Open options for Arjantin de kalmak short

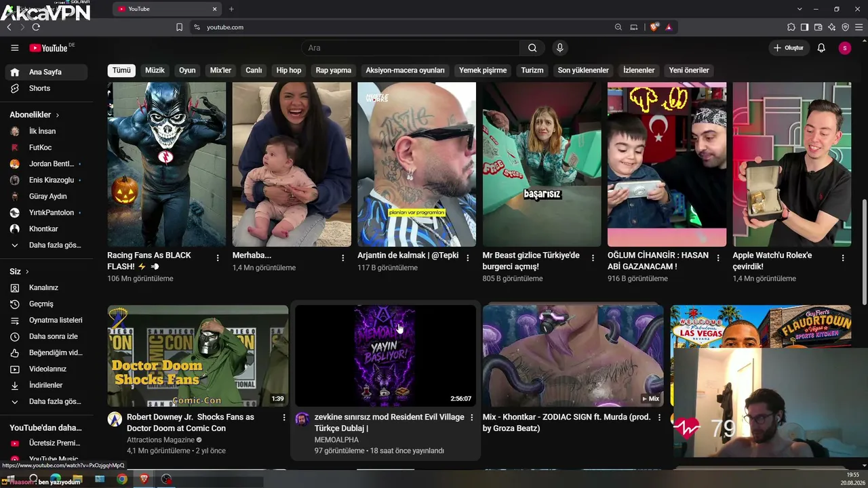[468, 258]
